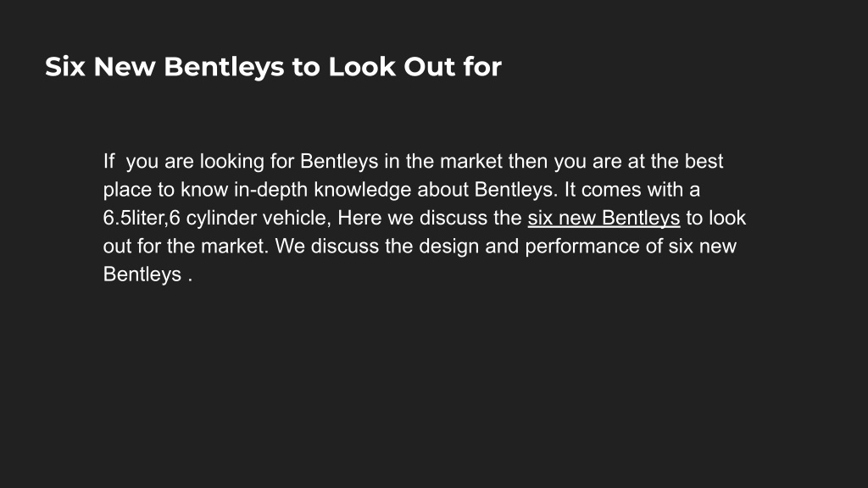Click the word "place" starting the second line
The image size is (868, 488).
tap(127, 190)
